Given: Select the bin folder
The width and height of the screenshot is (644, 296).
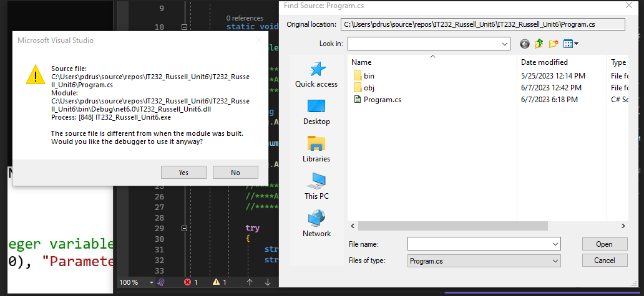Looking at the screenshot, I should tap(364, 76).
